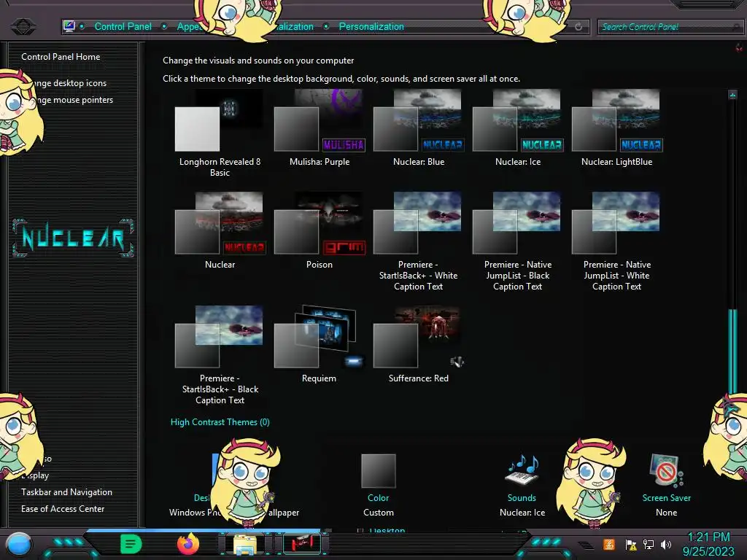Open Ease of Access Center link

point(63,508)
